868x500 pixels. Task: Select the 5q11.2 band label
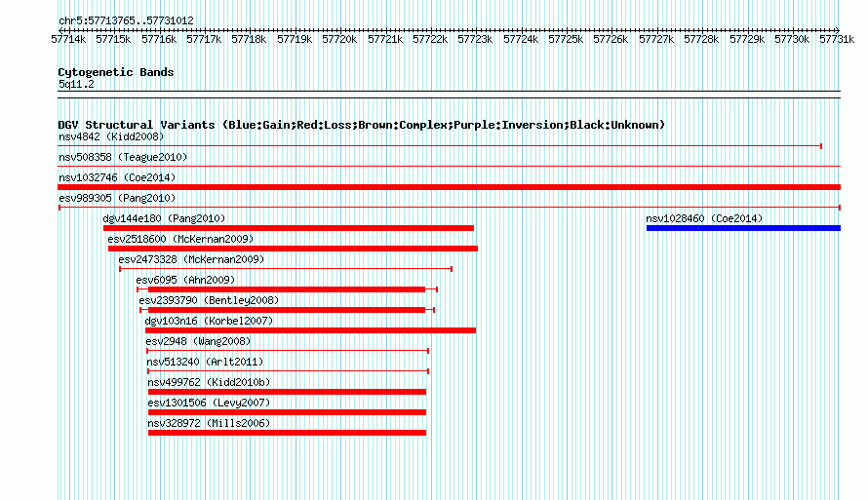point(76,84)
